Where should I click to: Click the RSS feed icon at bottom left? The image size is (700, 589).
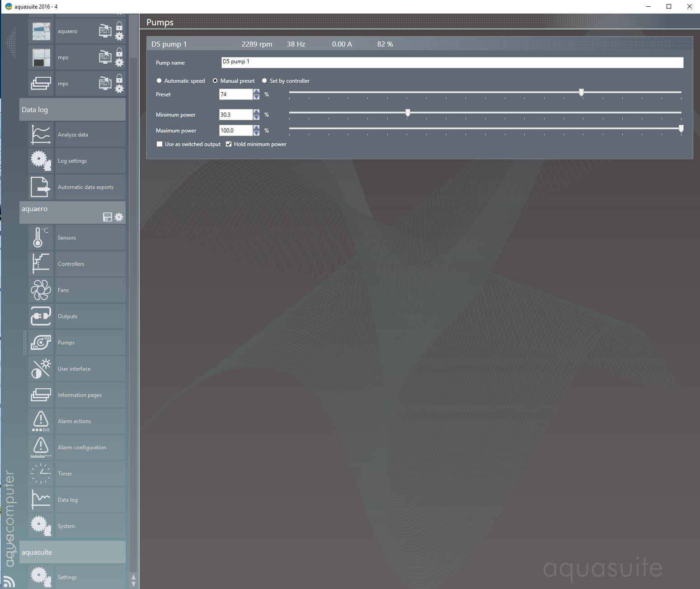coord(9,581)
